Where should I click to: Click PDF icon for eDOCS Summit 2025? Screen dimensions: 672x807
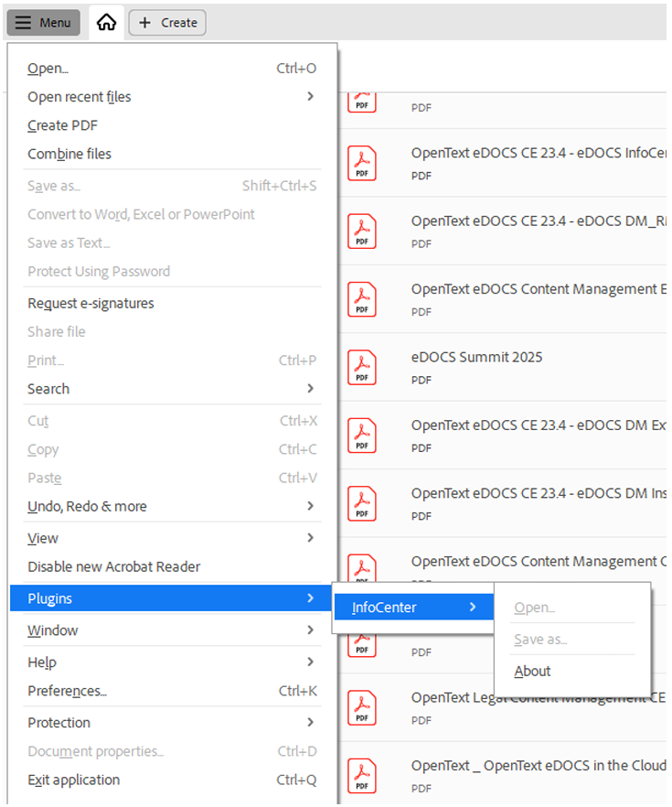(362, 368)
